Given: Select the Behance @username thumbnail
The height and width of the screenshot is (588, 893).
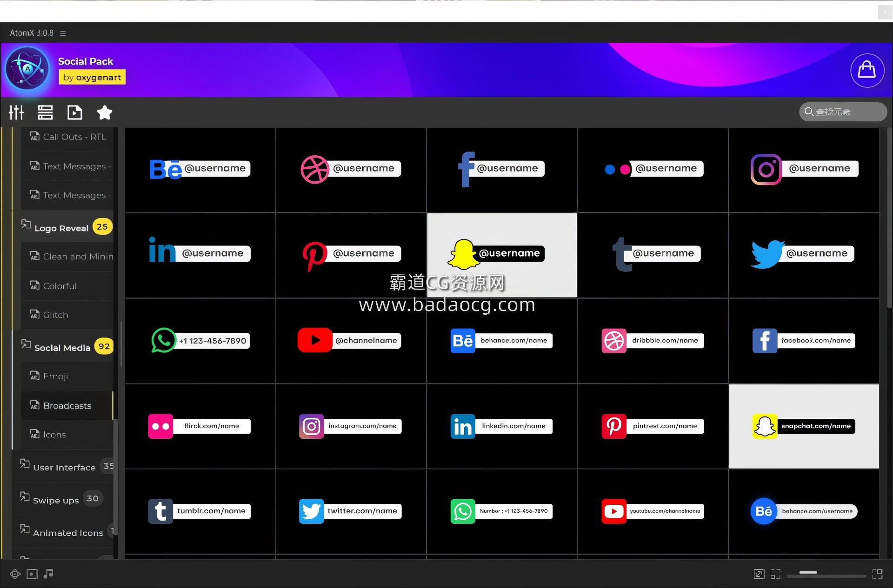Looking at the screenshot, I should click(200, 170).
